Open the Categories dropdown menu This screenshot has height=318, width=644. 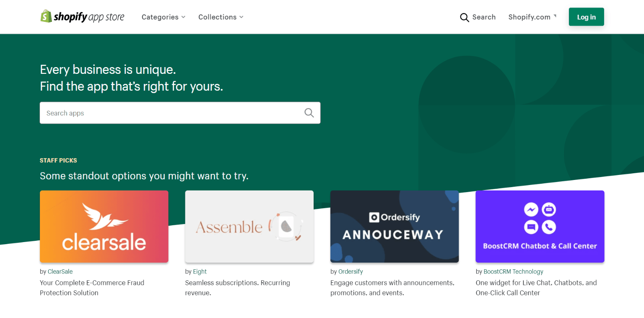pos(164,17)
